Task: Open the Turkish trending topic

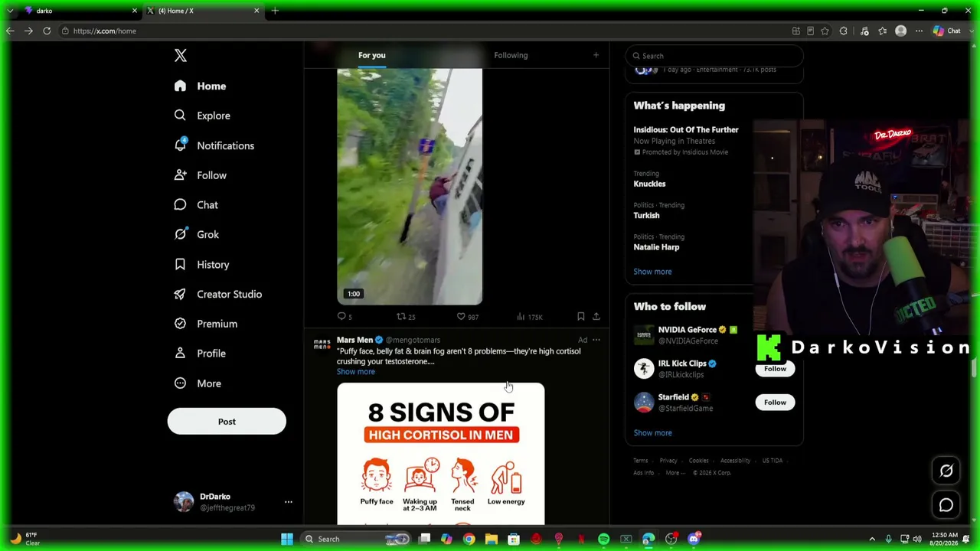Action: [x=646, y=216]
